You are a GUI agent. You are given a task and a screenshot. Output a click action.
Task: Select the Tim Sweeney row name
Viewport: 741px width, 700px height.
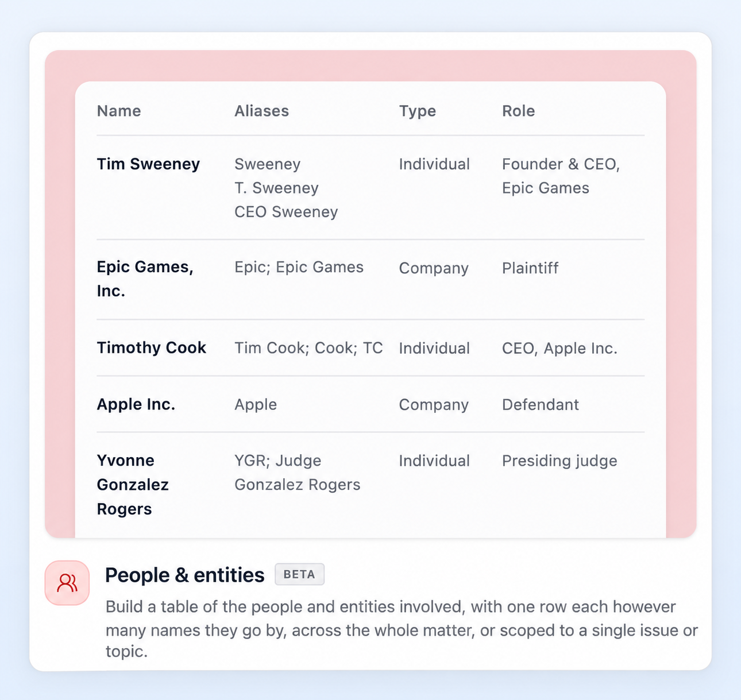(x=148, y=164)
